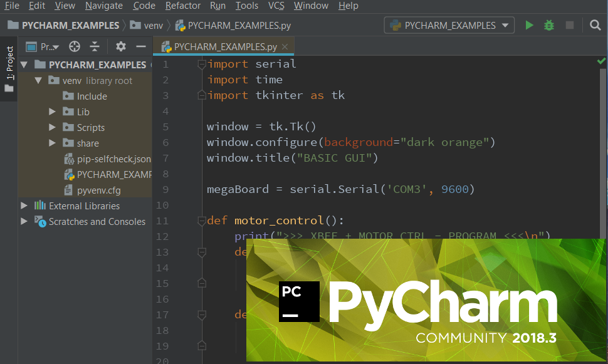This screenshot has height=364, width=608.
Task: Click venv breadcrumb in navigation bar
Action: (147, 26)
